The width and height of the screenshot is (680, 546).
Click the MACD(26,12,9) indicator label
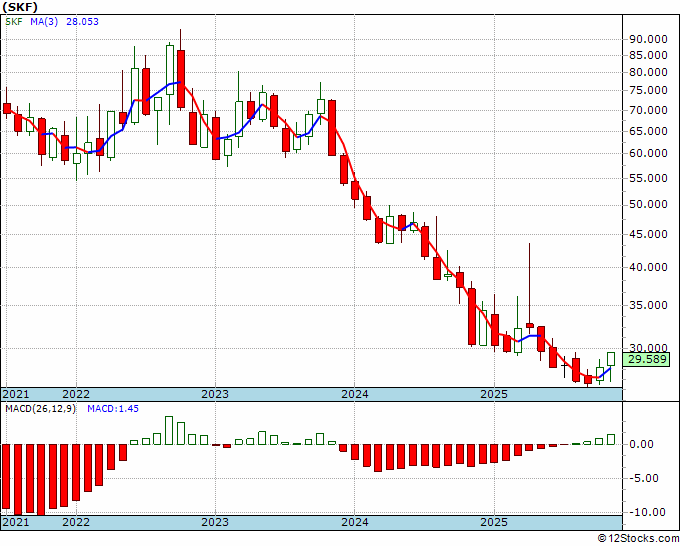click(x=40, y=409)
